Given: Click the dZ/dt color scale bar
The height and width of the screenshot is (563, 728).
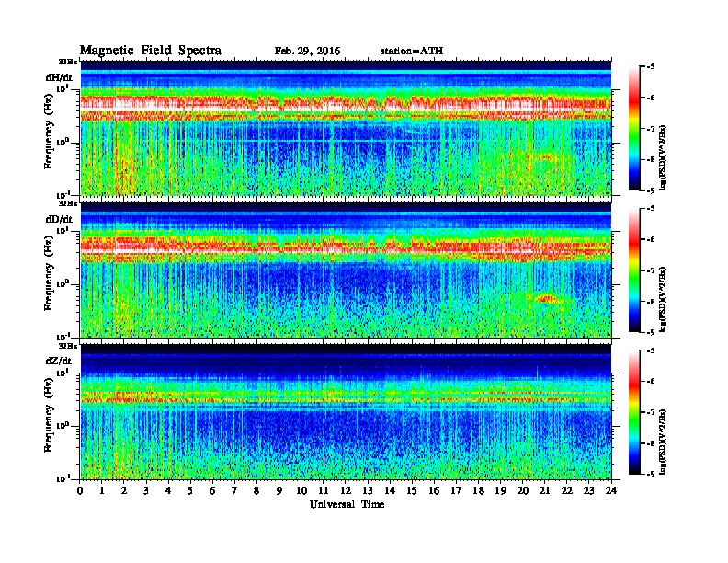Looking at the screenshot, I should [634, 412].
